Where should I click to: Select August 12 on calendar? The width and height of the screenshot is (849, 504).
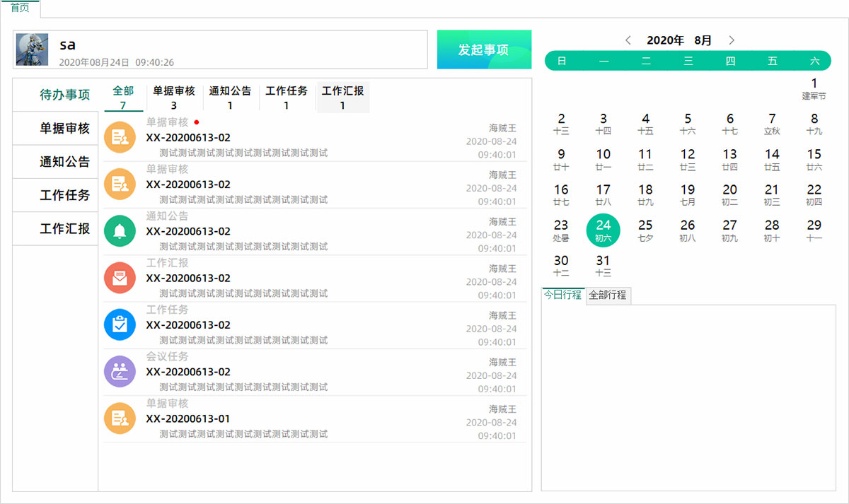(x=688, y=160)
